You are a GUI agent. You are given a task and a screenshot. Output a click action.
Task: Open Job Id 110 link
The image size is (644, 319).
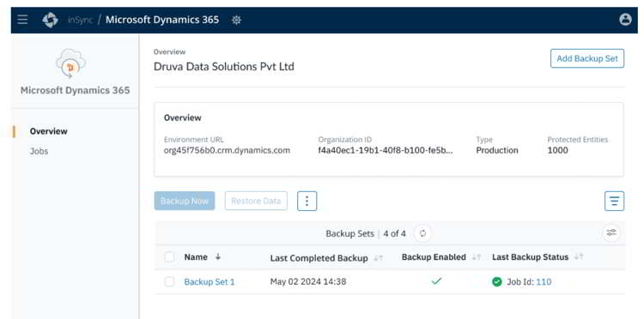[544, 281]
